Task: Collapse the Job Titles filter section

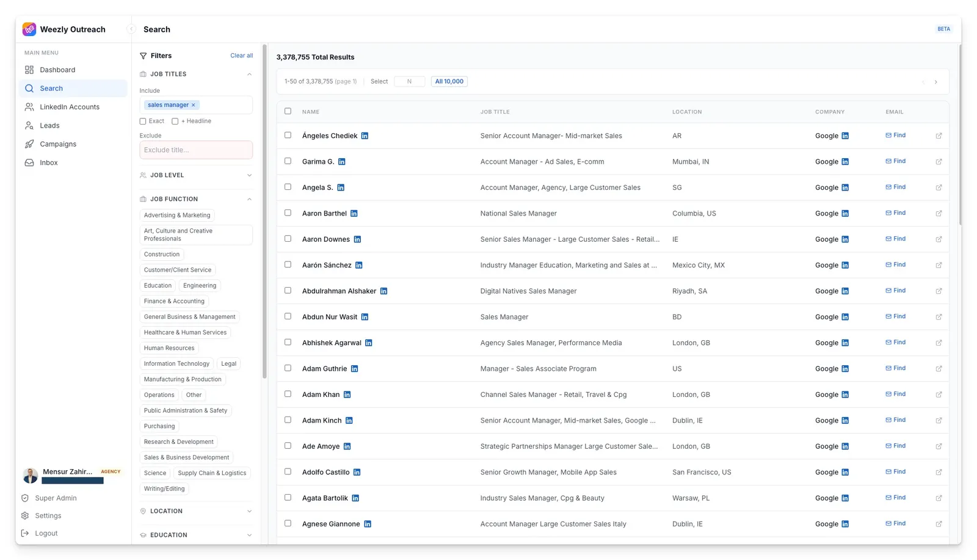Action: 249,75
